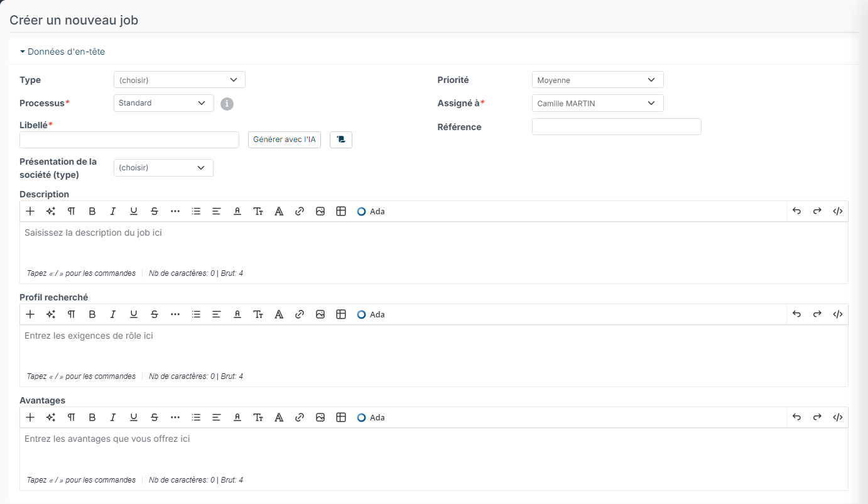Open Ada assistant in Profil recherché toolbar

[x=371, y=314]
